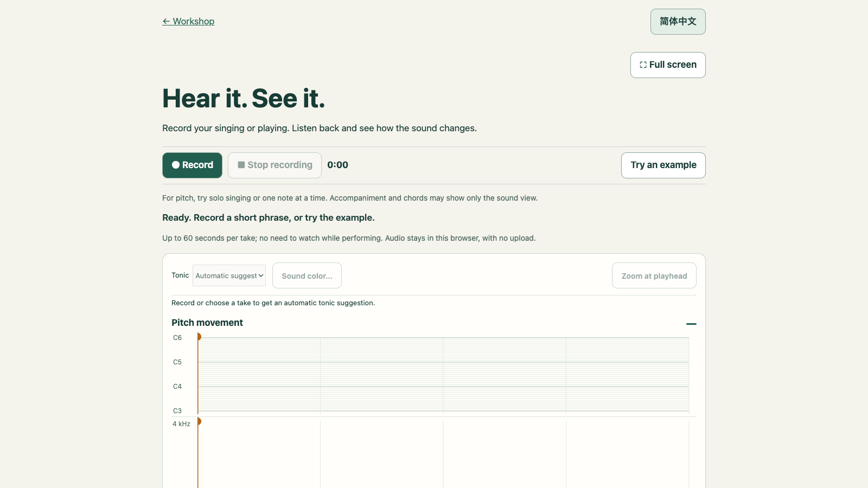Viewport: 868px width, 488px height.
Task: Open the Tonic Automatic suggest dropdown
Action: 229,275
